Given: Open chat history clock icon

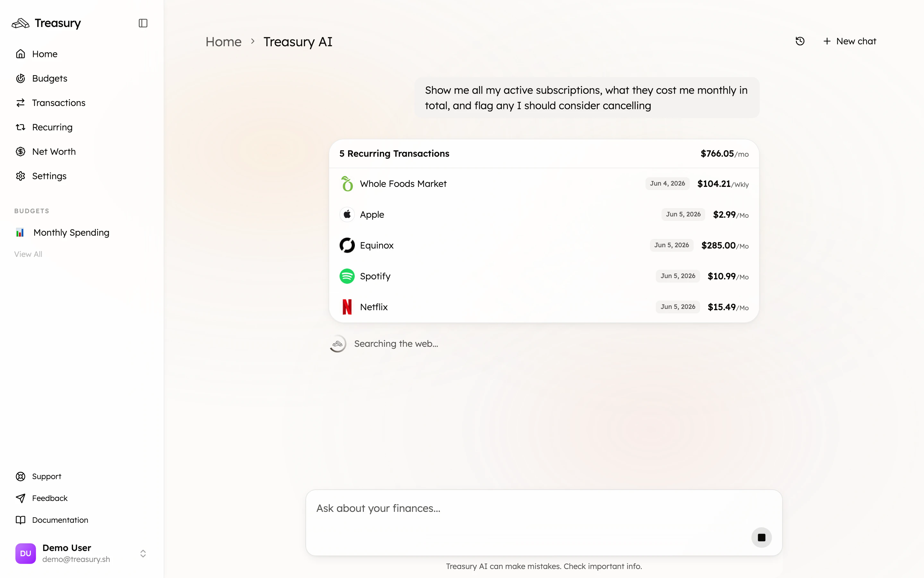Looking at the screenshot, I should coord(800,41).
